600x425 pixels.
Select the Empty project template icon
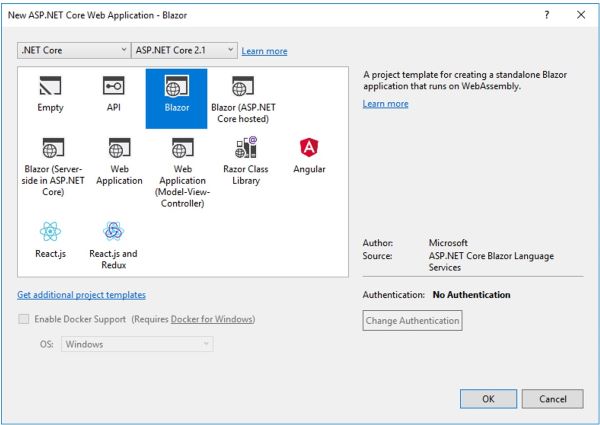click(50, 86)
